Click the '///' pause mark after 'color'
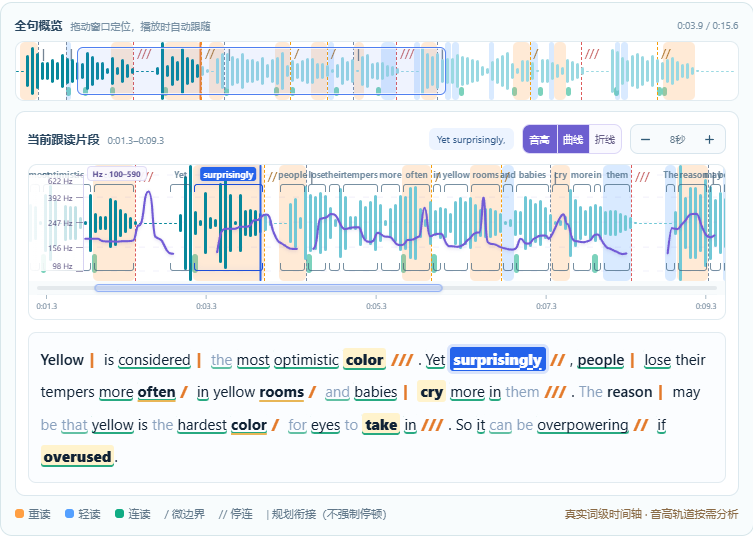This screenshot has height=539, width=753. pyautogui.click(x=402, y=360)
